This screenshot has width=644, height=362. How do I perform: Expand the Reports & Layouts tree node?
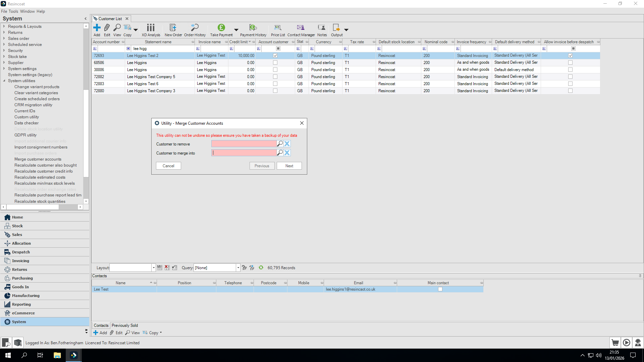4,26
